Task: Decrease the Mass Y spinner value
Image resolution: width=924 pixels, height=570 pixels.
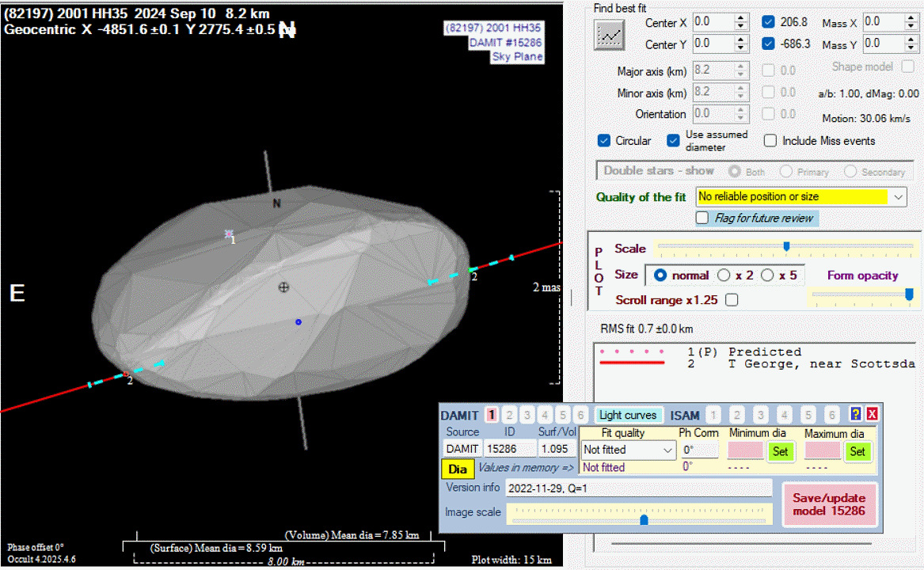Action: click(911, 47)
